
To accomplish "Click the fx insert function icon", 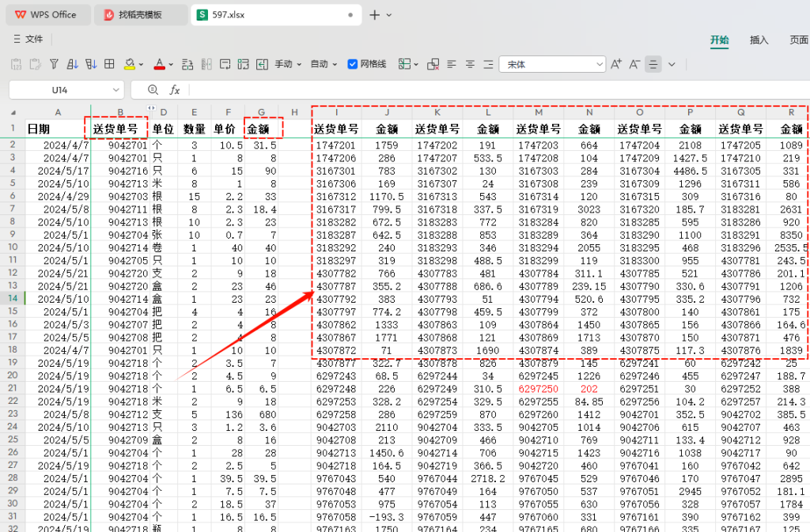I will (175, 90).
